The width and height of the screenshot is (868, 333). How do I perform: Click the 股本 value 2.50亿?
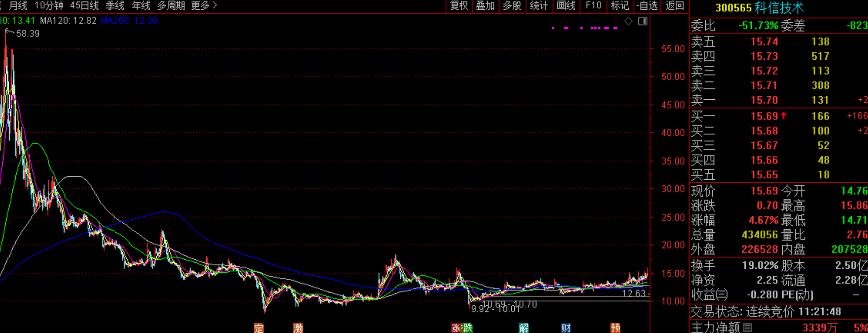pyautogui.click(x=851, y=266)
